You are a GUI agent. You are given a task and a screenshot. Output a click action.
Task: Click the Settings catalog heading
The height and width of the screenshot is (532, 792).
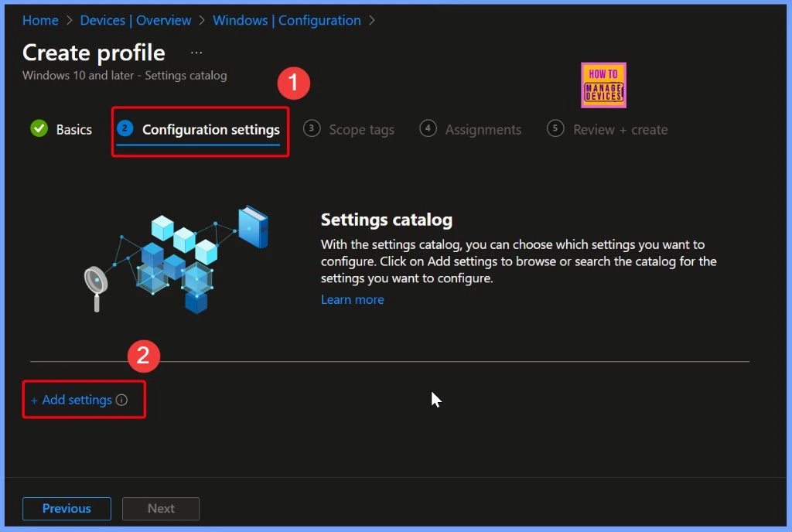point(387,220)
